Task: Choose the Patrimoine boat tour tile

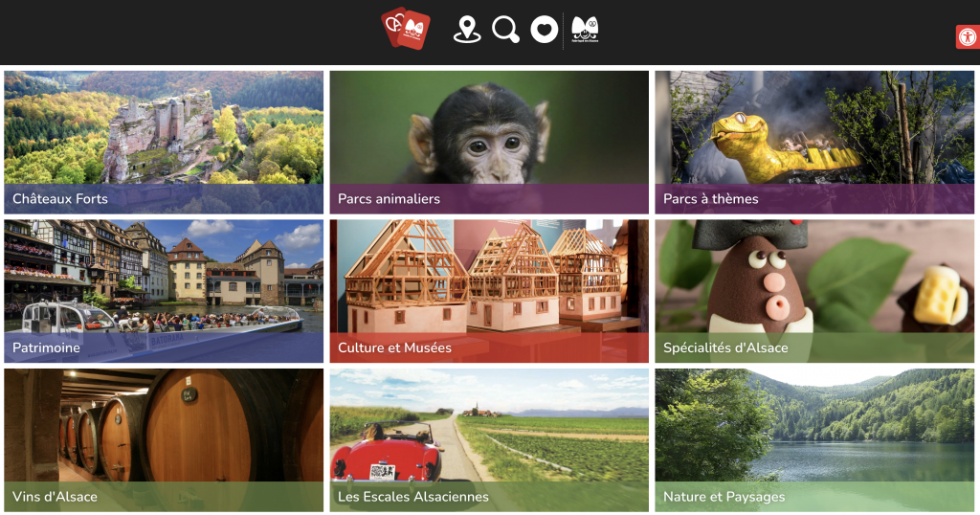Action: [164, 291]
